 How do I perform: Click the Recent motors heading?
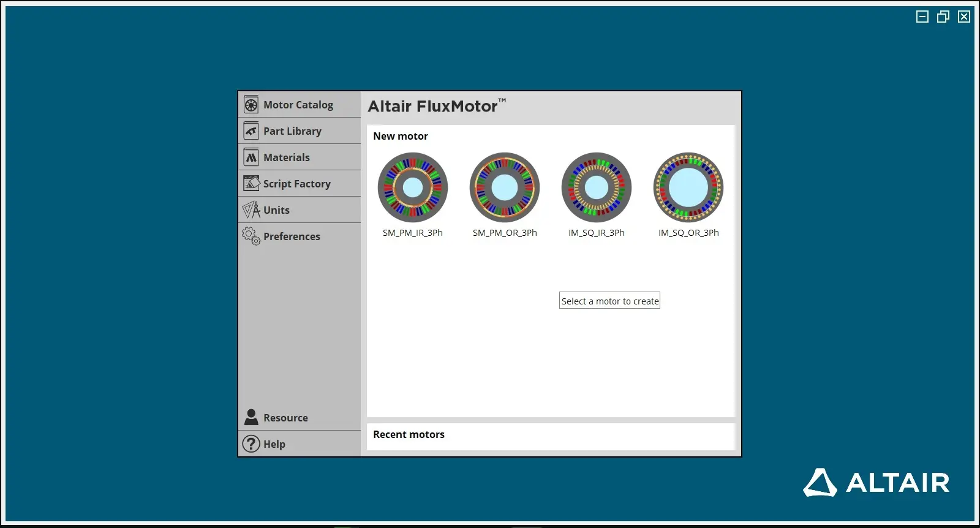(409, 434)
